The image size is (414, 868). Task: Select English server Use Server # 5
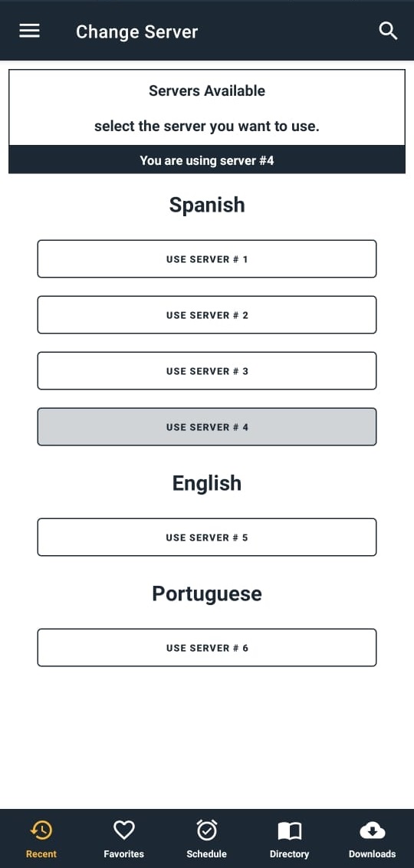pyautogui.click(x=207, y=537)
